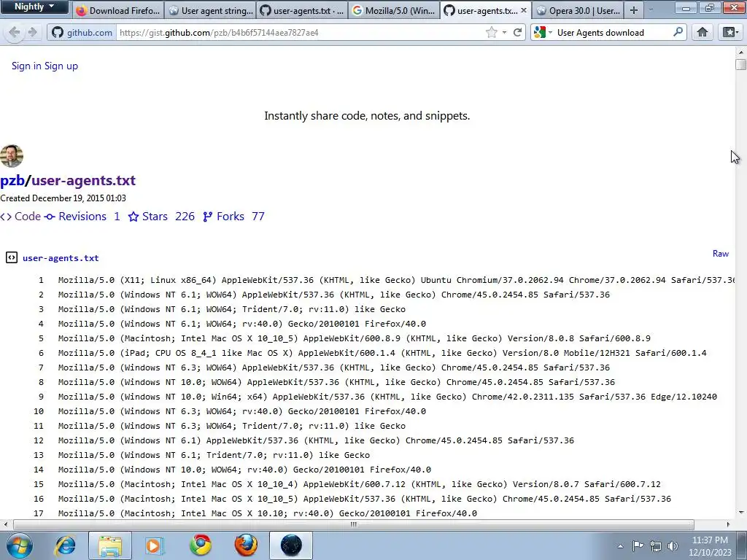Viewport: 747px width, 560px height.
Task: View the Stars list
Action: [161, 216]
